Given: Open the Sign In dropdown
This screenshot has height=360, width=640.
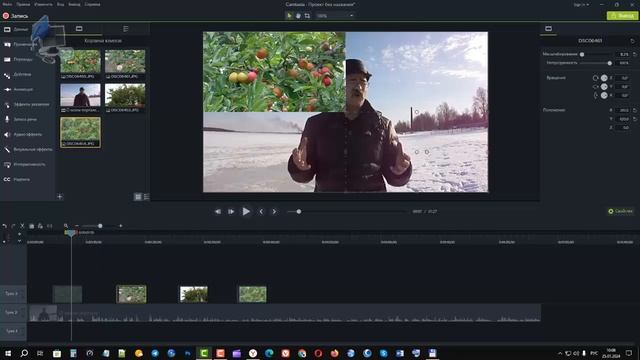Looking at the screenshot, I should point(581,4).
